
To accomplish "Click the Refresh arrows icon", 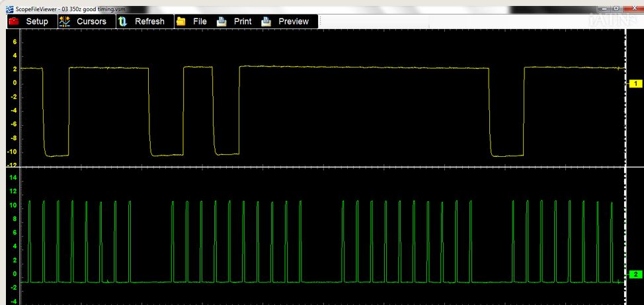I will (x=122, y=21).
